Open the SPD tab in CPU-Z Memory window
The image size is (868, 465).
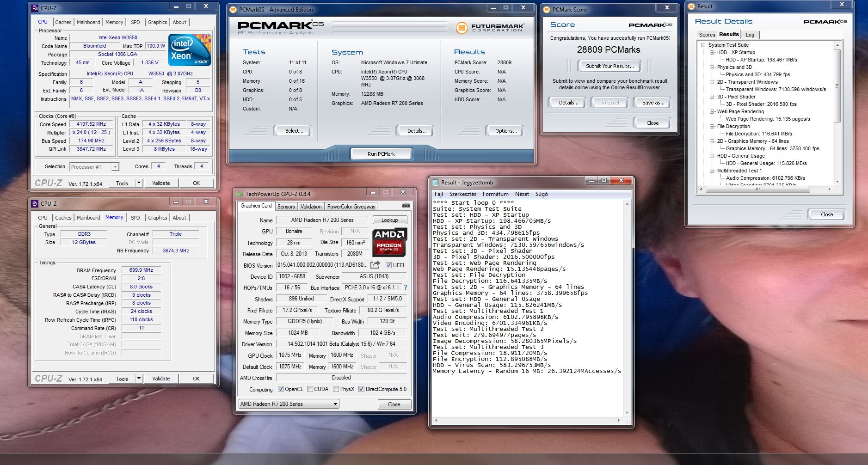click(x=135, y=218)
